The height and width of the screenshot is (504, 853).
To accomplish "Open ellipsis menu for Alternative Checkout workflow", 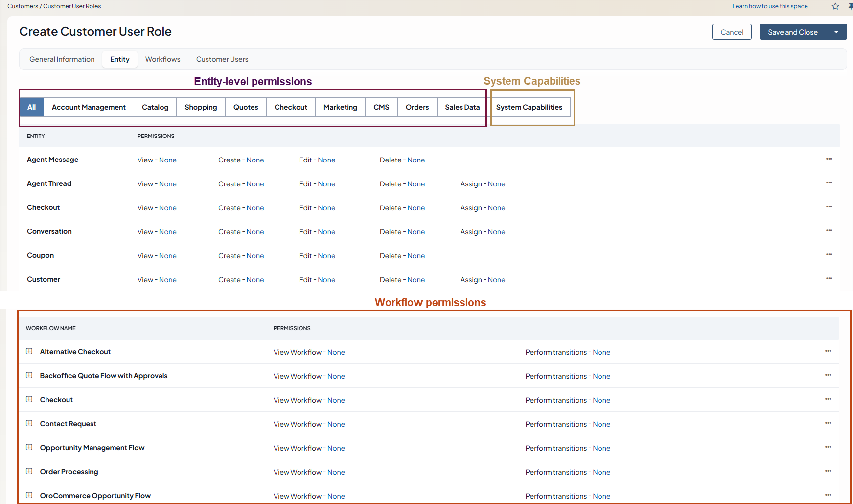I will pos(828,351).
